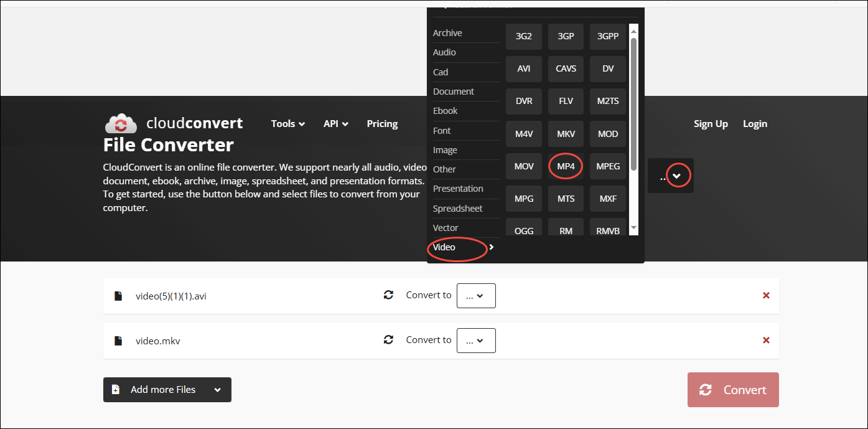Select the Other category
The width and height of the screenshot is (868, 429).
click(466, 169)
